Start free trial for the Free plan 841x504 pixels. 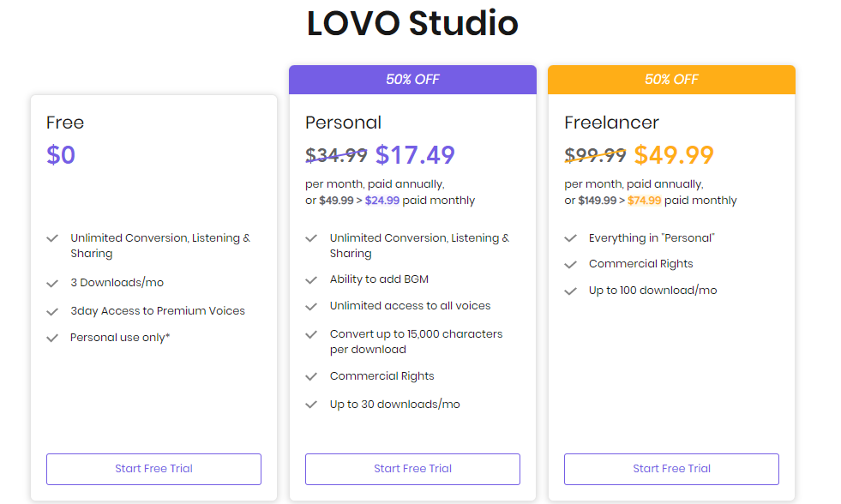[x=153, y=469]
